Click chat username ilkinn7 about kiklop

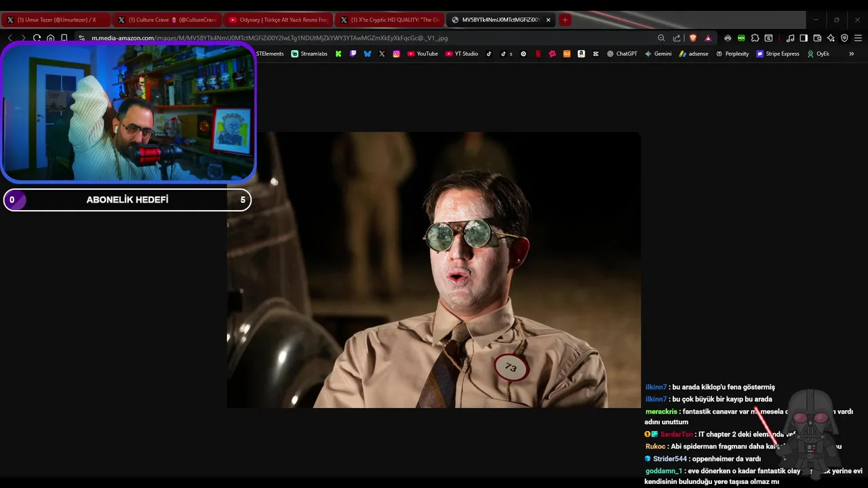[656, 387]
